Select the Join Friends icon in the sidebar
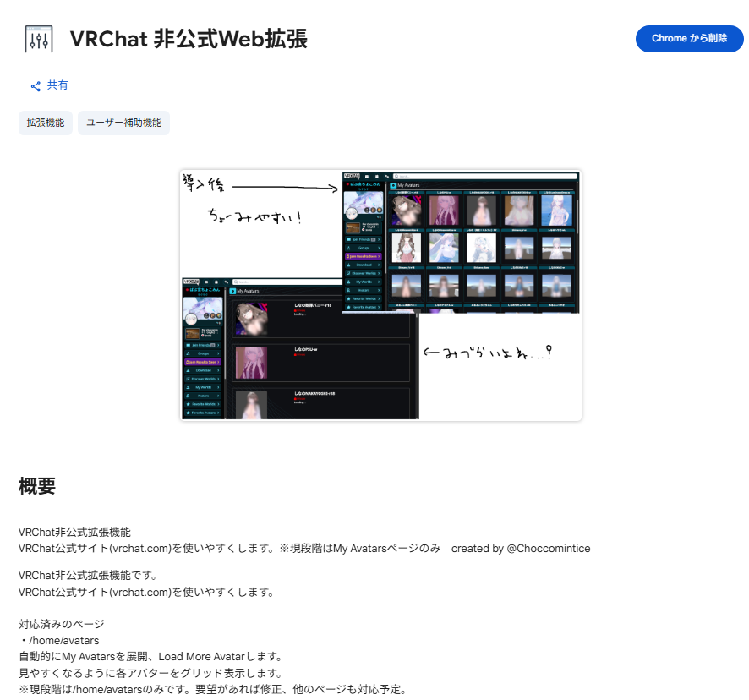This screenshot has height=700, width=749. click(x=349, y=239)
